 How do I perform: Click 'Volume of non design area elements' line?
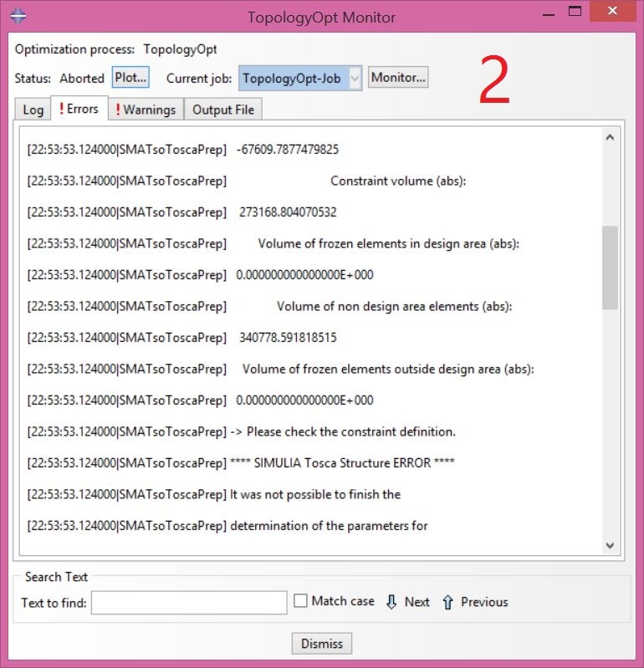coord(394,306)
